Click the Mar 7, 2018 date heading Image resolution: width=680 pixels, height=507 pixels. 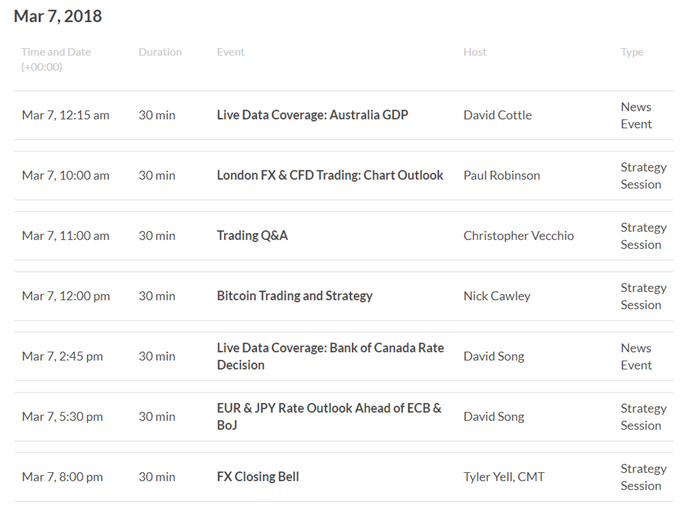click(x=58, y=16)
